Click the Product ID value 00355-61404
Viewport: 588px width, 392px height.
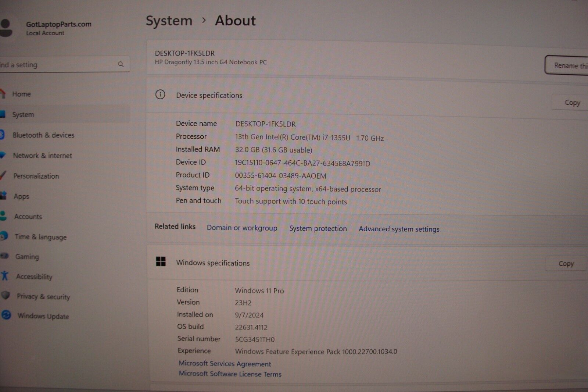click(x=280, y=176)
